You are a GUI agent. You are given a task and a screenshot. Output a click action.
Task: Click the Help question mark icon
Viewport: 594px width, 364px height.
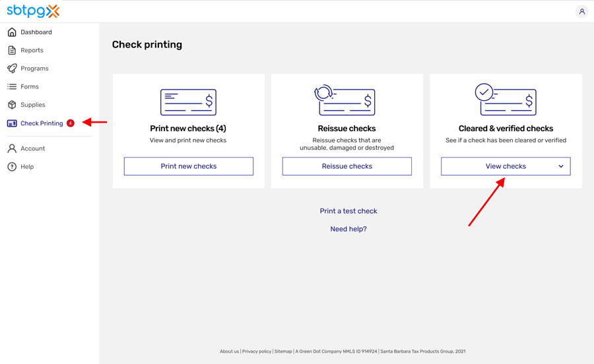coord(12,166)
